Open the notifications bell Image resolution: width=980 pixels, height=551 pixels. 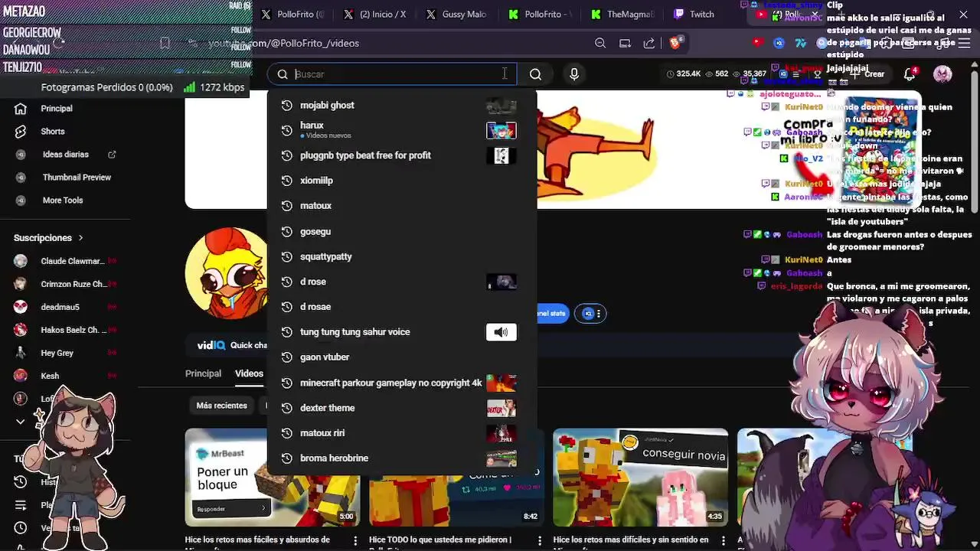point(910,73)
